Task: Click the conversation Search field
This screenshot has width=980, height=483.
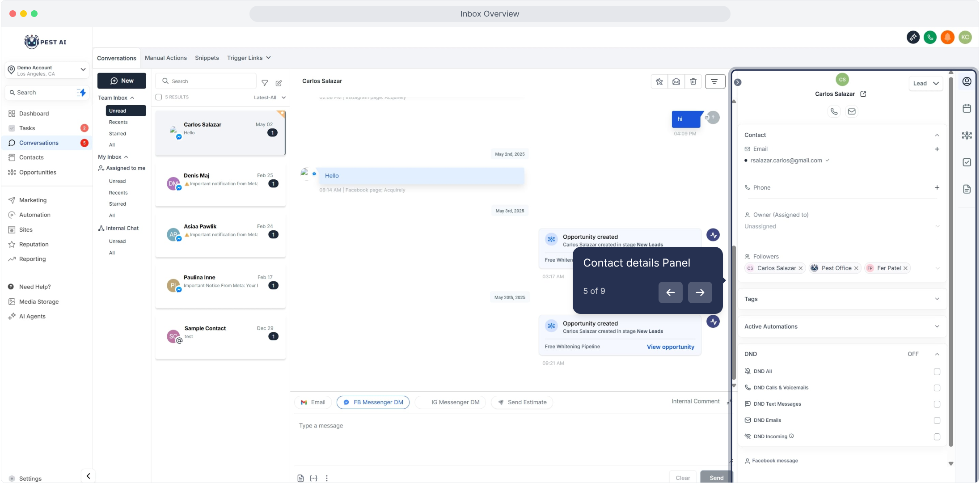Action: click(206, 81)
